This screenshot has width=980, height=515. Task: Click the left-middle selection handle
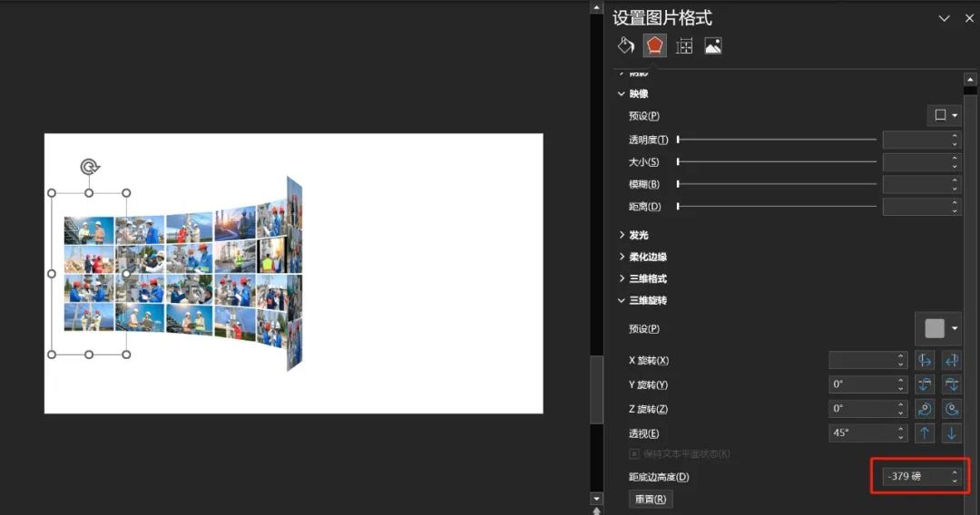point(52,274)
